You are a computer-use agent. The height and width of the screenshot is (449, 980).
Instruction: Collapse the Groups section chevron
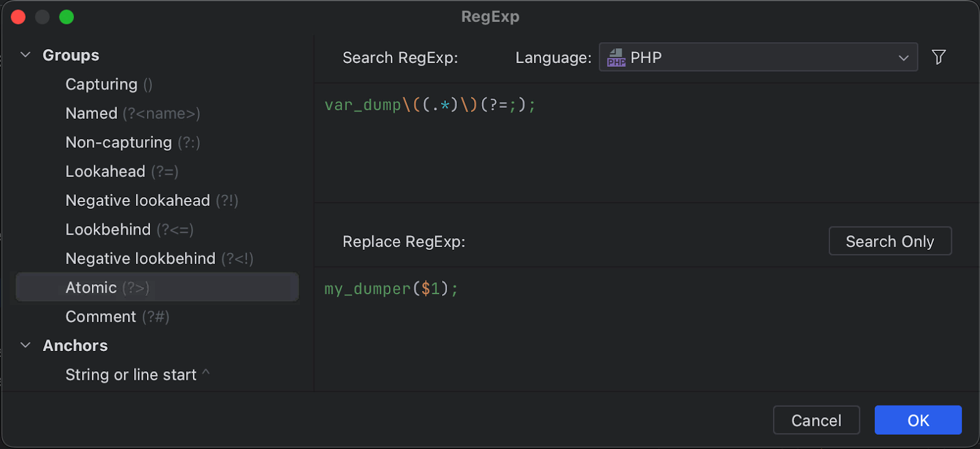pyautogui.click(x=26, y=55)
